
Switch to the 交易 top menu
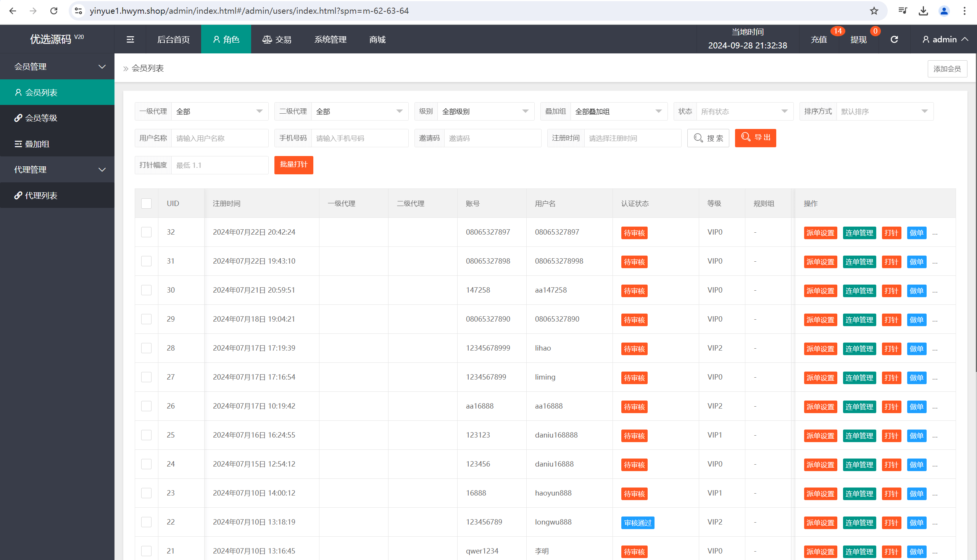[277, 39]
